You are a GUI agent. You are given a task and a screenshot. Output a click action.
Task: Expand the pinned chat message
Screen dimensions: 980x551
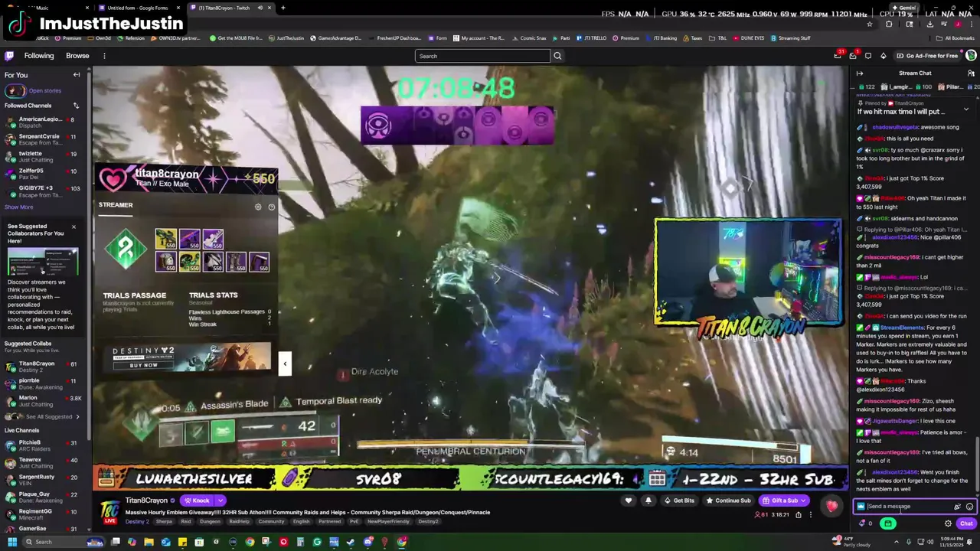click(966, 109)
